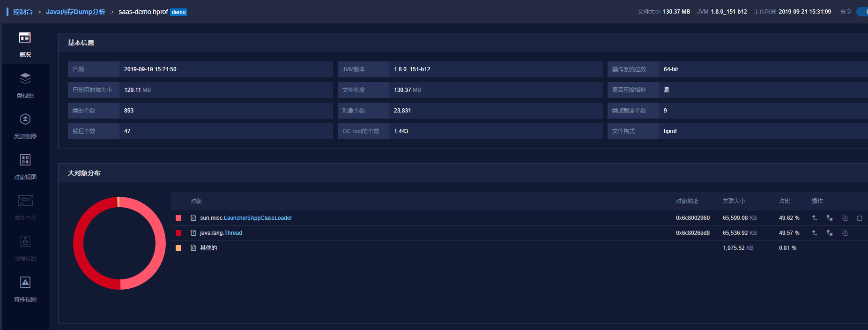Click percentage 49.57 %
Viewport: 868px width, 330px height.
[x=789, y=233]
